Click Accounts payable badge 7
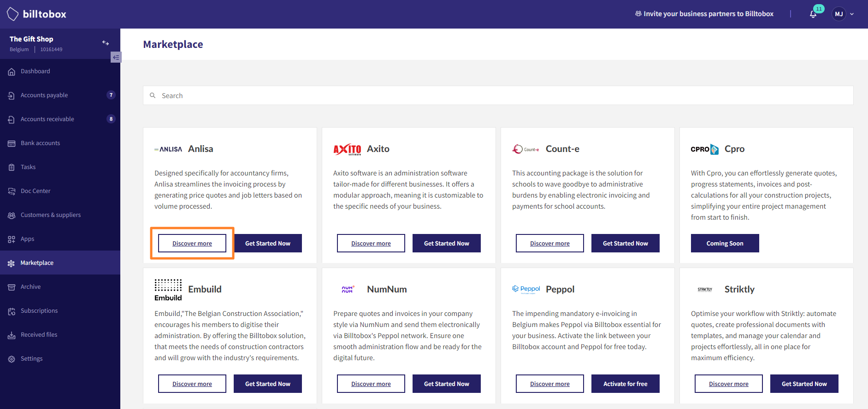The height and width of the screenshot is (409, 868). 111,95
